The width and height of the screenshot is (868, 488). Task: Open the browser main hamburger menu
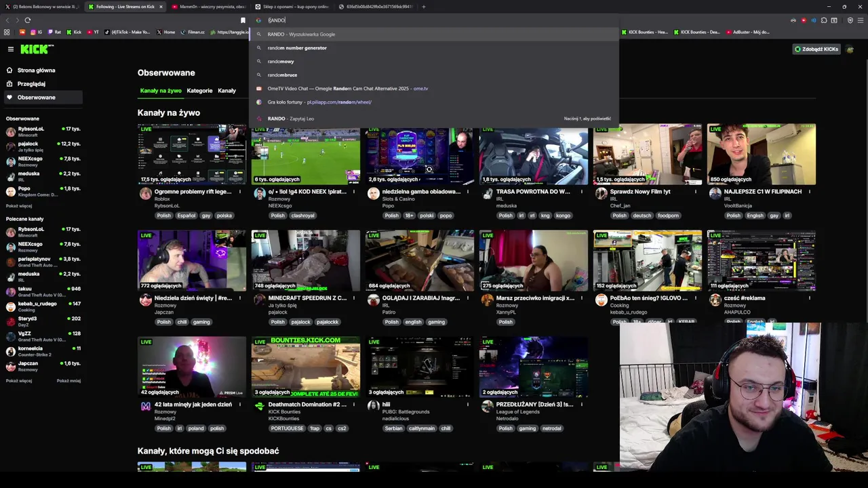[x=861, y=20]
